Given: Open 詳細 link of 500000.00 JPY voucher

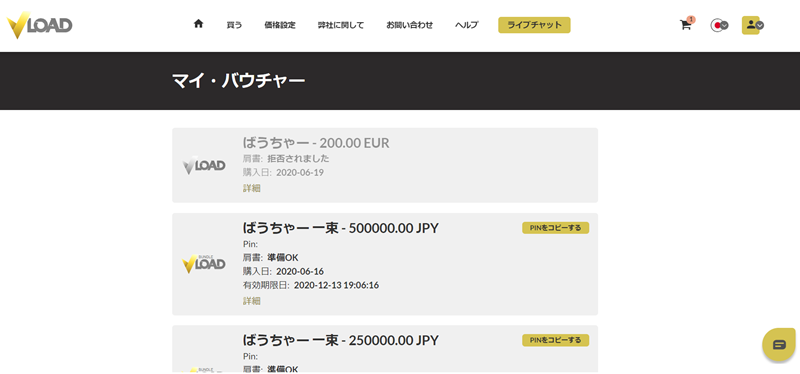Looking at the screenshot, I should (x=252, y=301).
